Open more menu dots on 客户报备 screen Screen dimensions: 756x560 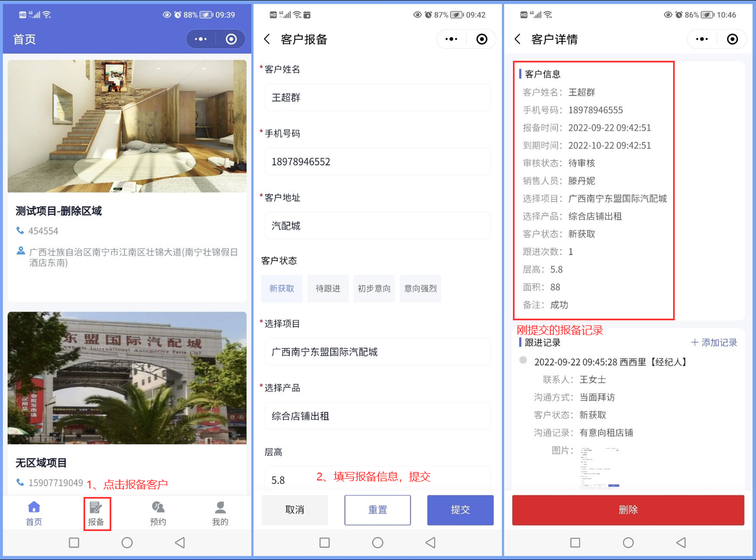[x=452, y=39]
